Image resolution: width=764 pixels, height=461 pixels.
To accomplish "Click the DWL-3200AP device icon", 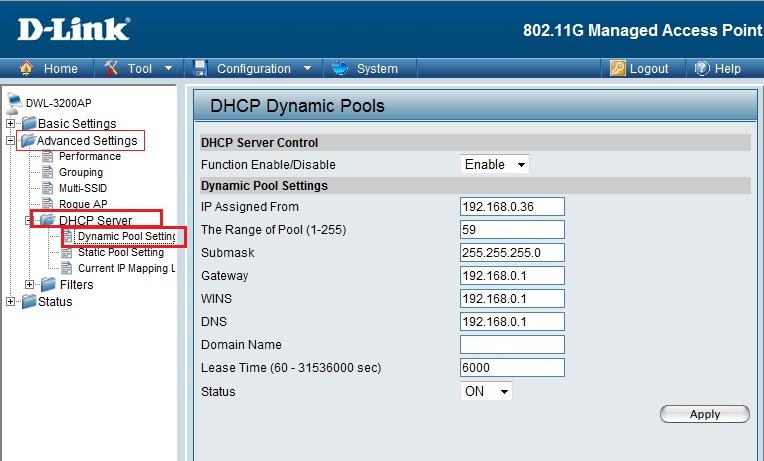I will tap(15, 103).
